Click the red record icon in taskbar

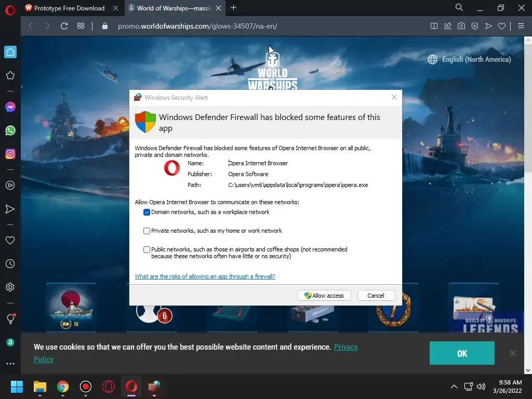[86, 387]
